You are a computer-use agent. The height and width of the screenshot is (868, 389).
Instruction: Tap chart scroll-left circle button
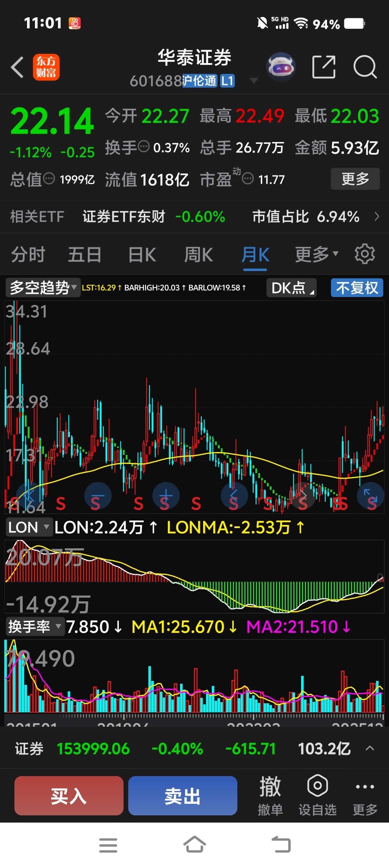[234, 496]
